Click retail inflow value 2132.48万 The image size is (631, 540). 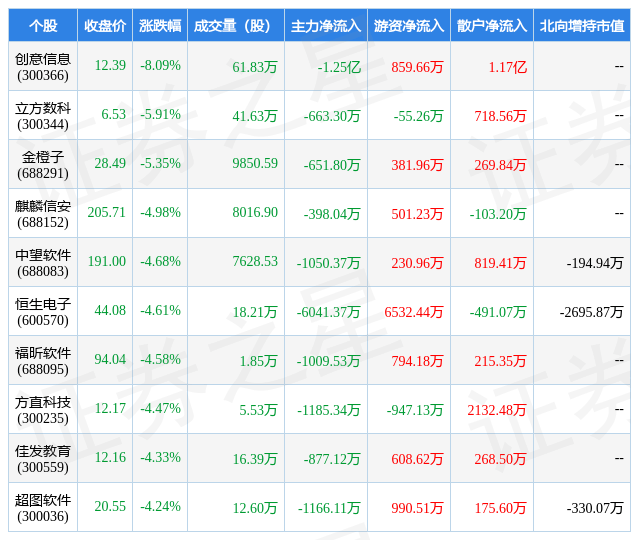click(497, 410)
